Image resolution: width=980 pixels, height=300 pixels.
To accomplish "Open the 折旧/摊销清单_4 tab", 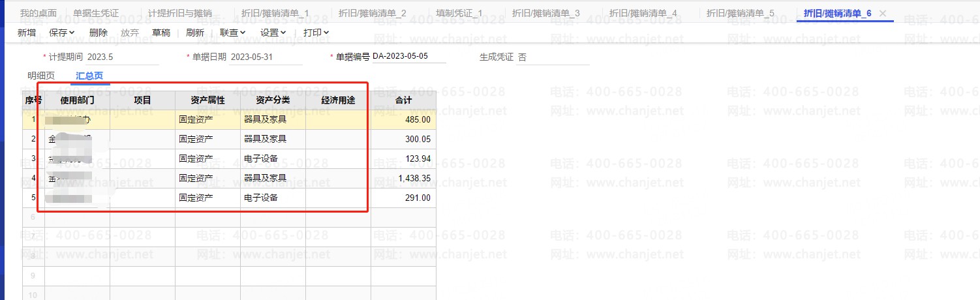I will coord(643,13).
